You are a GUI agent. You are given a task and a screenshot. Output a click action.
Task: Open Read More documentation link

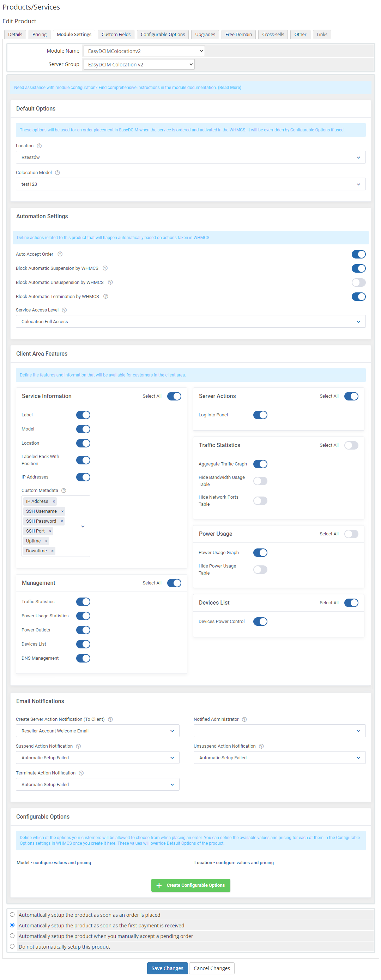pos(229,88)
